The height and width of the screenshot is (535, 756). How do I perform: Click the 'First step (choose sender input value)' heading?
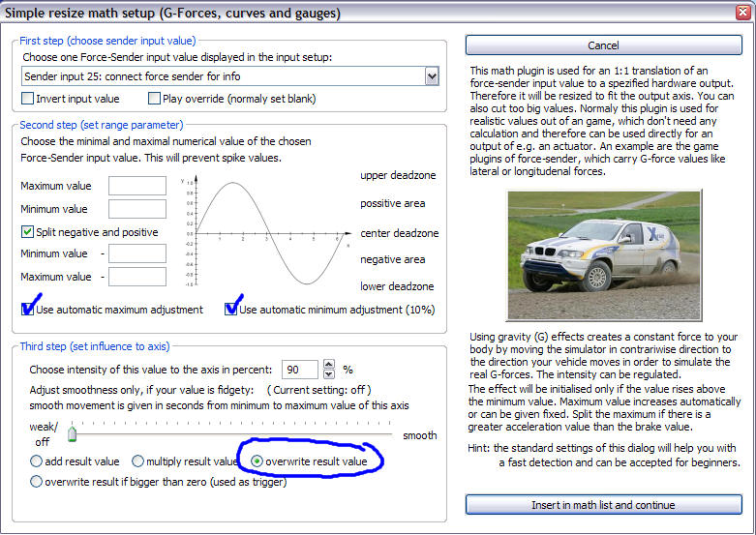tap(107, 41)
